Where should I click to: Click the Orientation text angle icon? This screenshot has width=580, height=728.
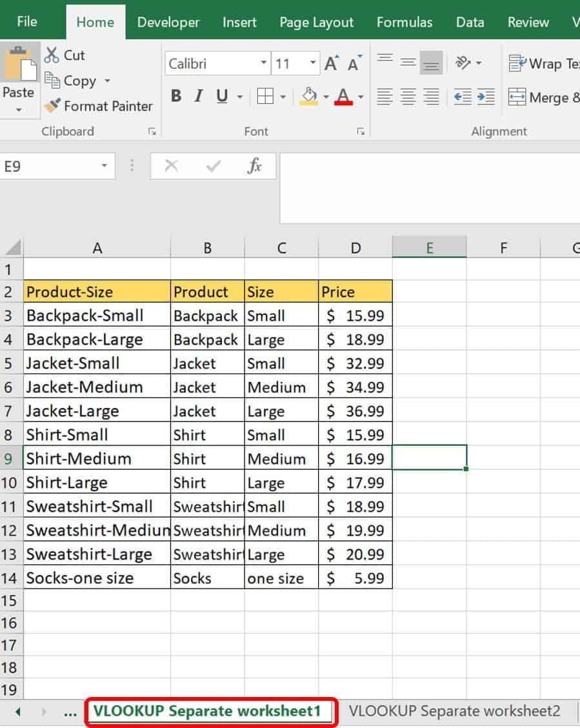coord(464,63)
